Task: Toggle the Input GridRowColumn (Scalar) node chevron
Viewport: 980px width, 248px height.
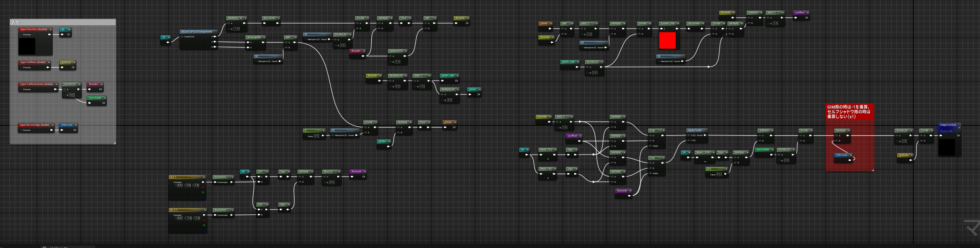Action: [x=56, y=85]
